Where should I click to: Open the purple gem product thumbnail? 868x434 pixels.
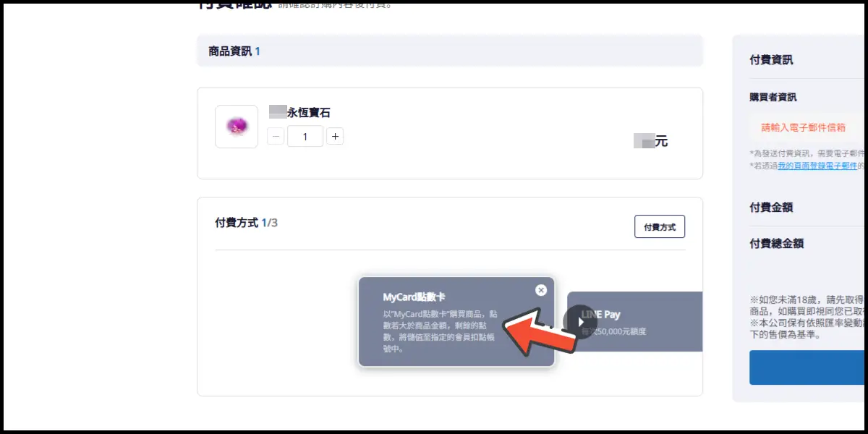237,127
